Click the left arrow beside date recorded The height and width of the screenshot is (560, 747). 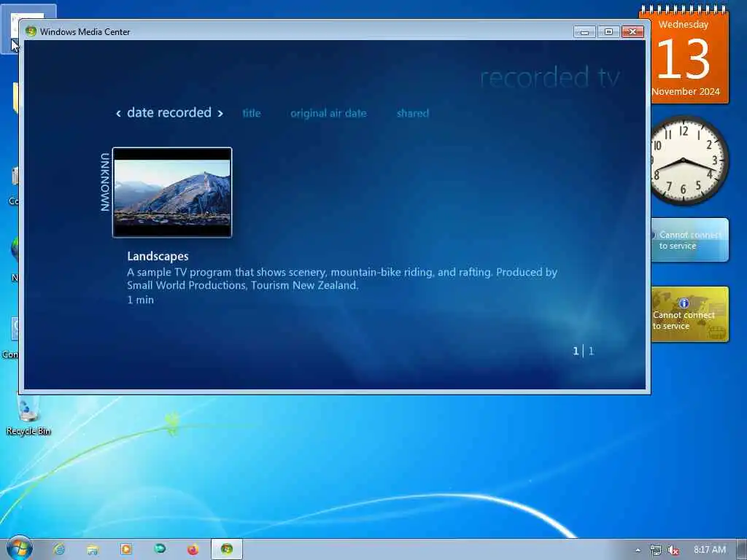click(x=118, y=113)
